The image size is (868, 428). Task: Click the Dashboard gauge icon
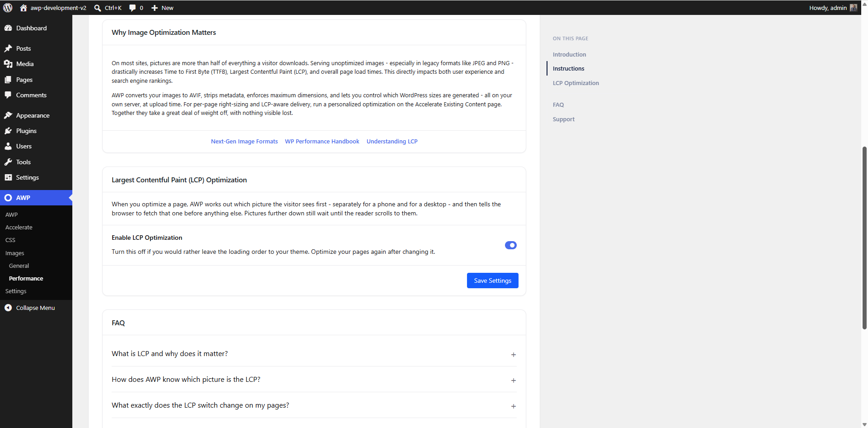pyautogui.click(x=8, y=28)
